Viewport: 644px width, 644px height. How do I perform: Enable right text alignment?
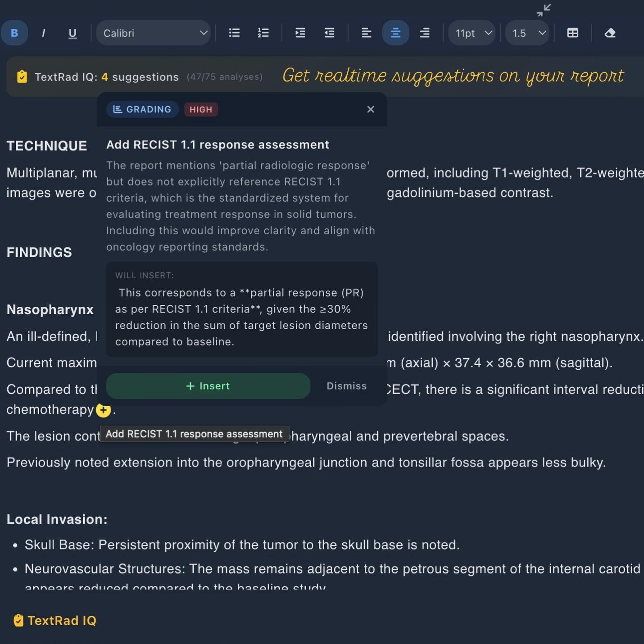pos(424,32)
